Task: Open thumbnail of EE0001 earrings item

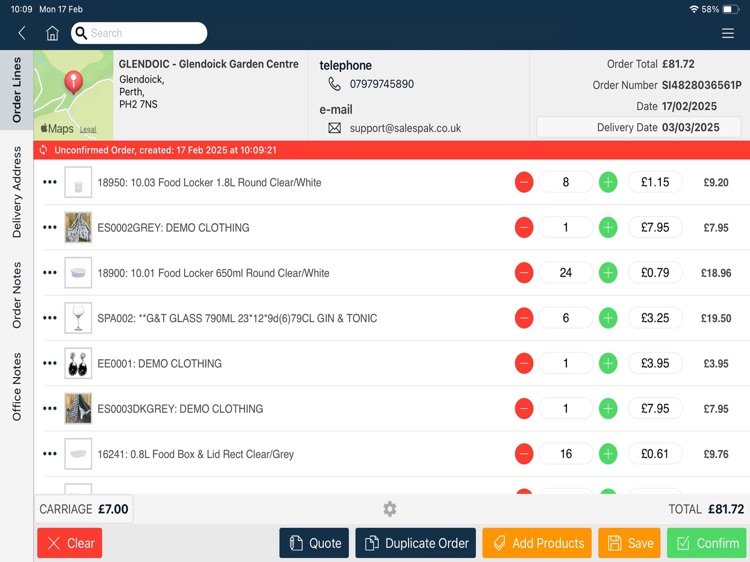Action: 78,363
